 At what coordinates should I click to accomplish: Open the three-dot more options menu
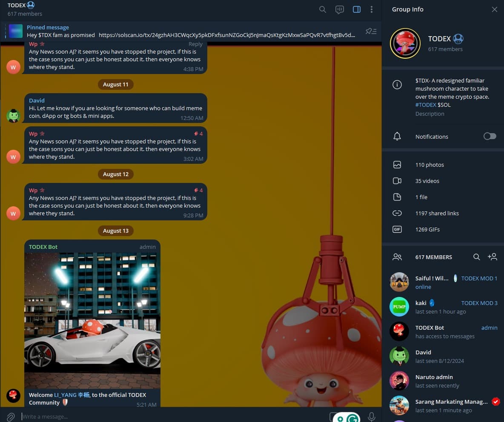coord(372,9)
